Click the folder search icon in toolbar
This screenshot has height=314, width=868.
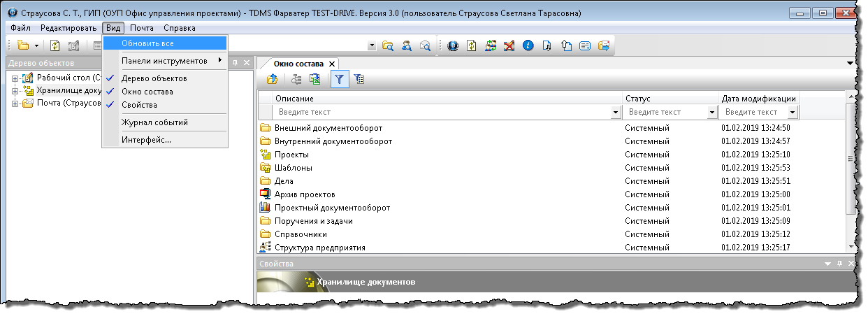click(387, 46)
